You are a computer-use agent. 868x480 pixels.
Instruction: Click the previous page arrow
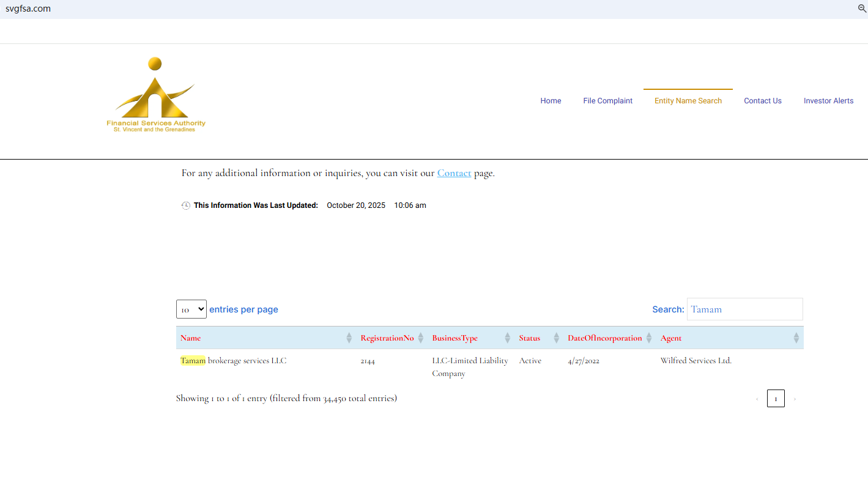pyautogui.click(x=757, y=399)
